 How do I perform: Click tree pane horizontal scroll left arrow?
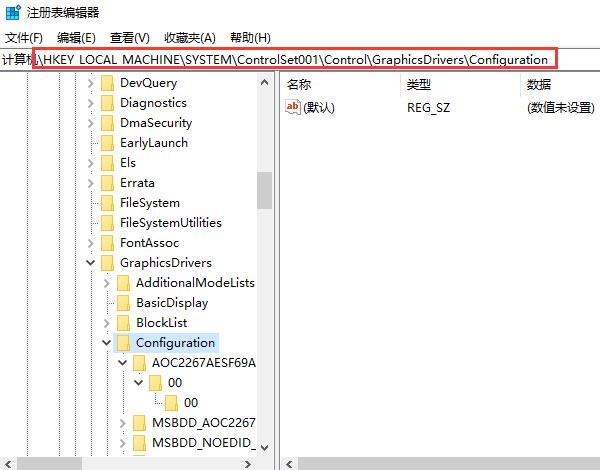click(x=8, y=464)
